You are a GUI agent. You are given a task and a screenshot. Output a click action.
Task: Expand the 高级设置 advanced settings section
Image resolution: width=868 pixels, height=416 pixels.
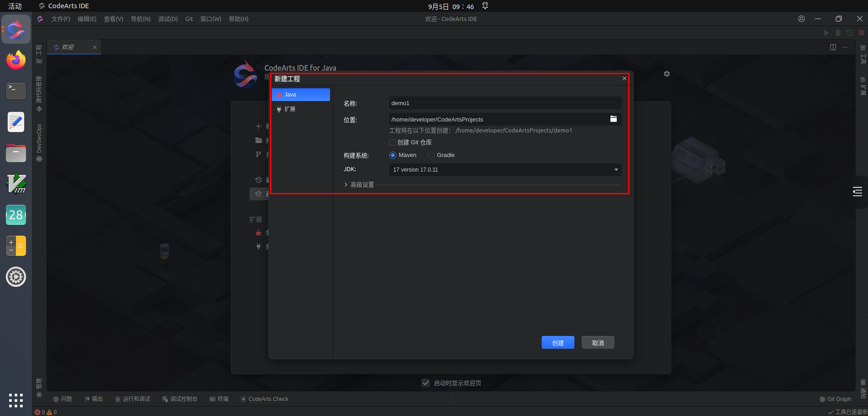click(x=359, y=185)
